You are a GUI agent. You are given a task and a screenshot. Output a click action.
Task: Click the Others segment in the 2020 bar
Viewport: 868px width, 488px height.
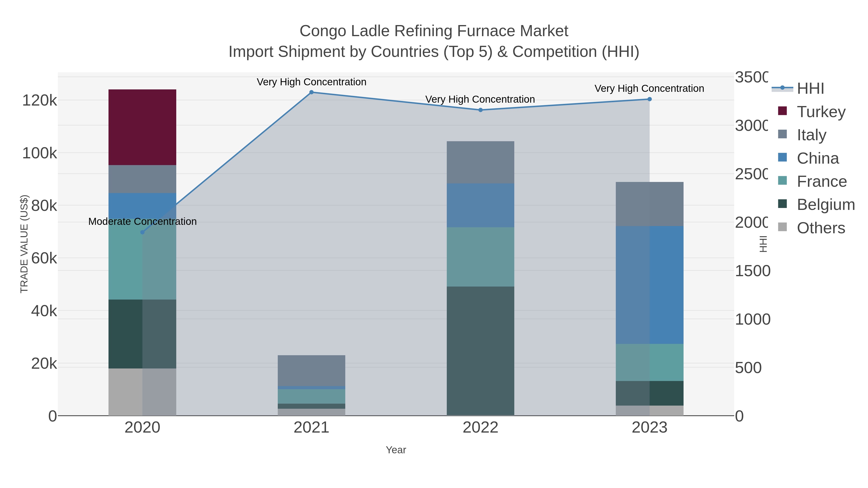point(142,392)
